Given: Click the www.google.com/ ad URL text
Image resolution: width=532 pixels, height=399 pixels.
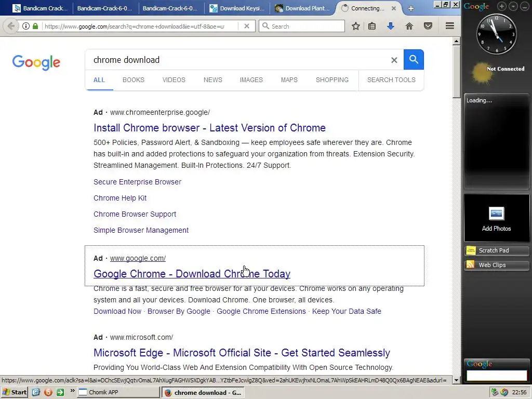Looking at the screenshot, I should 138,258.
